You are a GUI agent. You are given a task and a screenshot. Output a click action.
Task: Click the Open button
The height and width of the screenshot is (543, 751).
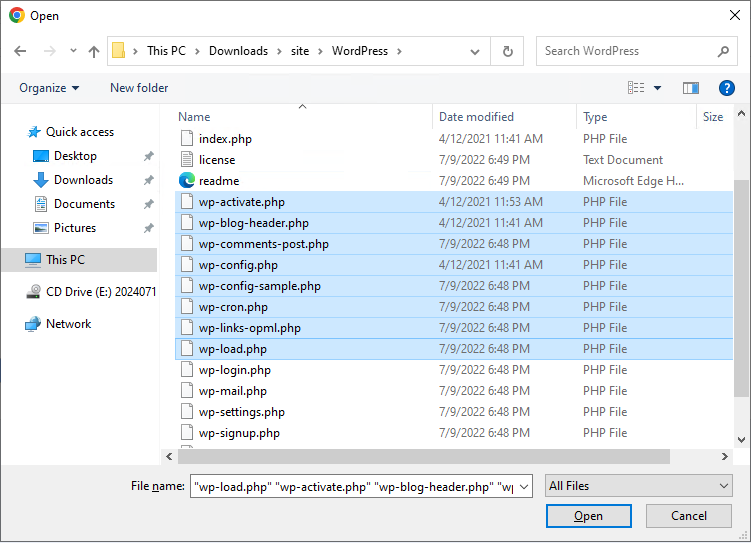[x=589, y=516]
